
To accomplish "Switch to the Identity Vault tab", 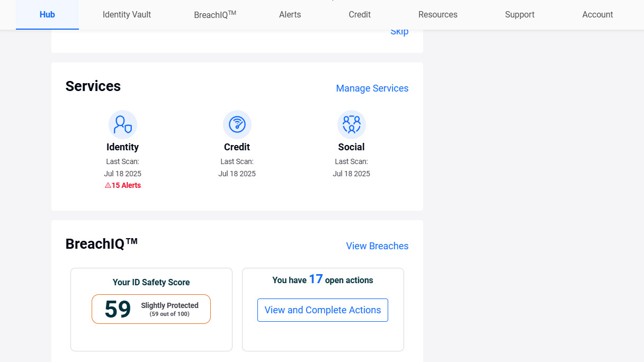I will (x=127, y=15).
